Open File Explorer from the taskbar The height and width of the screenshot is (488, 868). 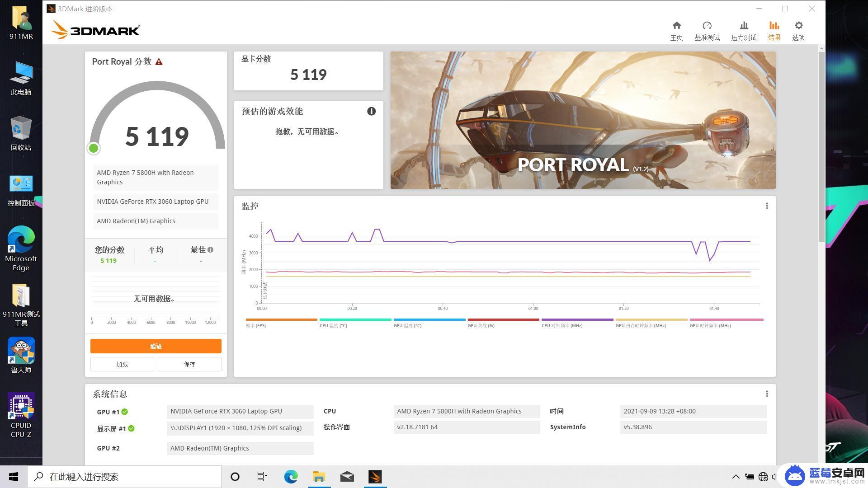click(x=319, y=477)
